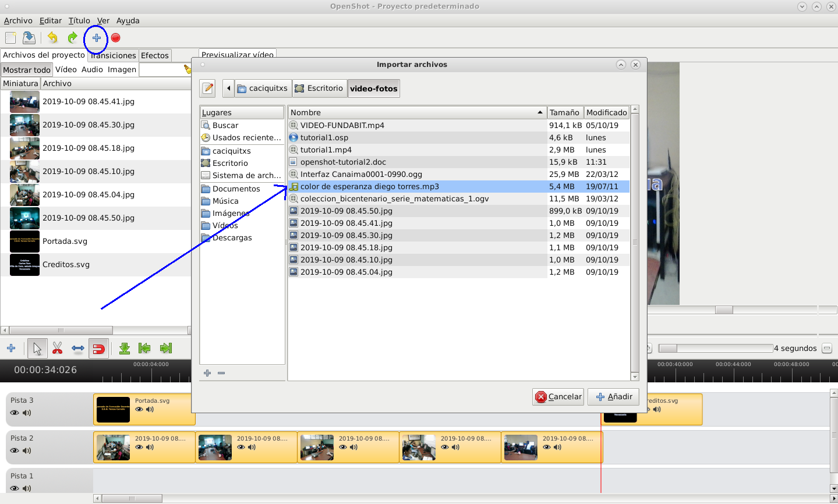Click Archivo column header in project files
Viewport: 838px width, 504px height.
tap(116, 83)
